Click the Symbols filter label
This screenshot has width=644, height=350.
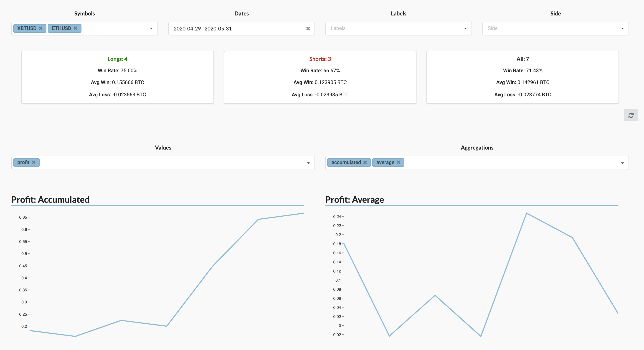click(x=84, y=13)
